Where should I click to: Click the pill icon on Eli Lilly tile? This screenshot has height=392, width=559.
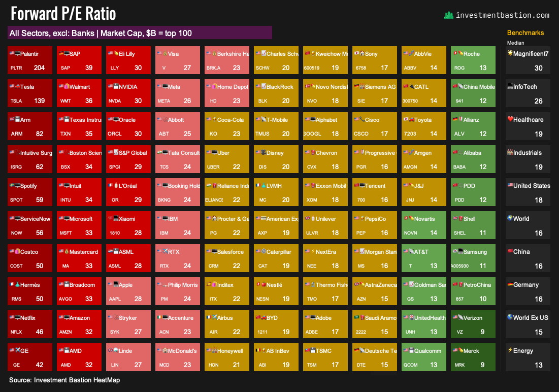click(116, 53)
